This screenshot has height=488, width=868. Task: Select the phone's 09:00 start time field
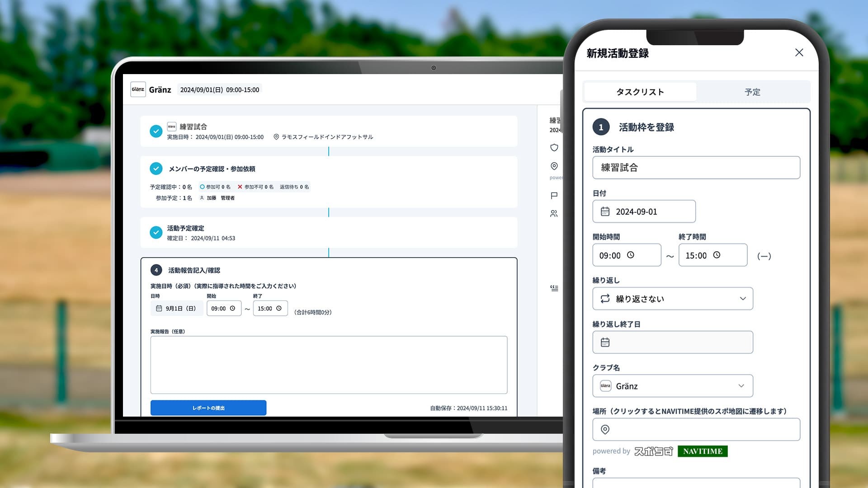tap(627, 255)
